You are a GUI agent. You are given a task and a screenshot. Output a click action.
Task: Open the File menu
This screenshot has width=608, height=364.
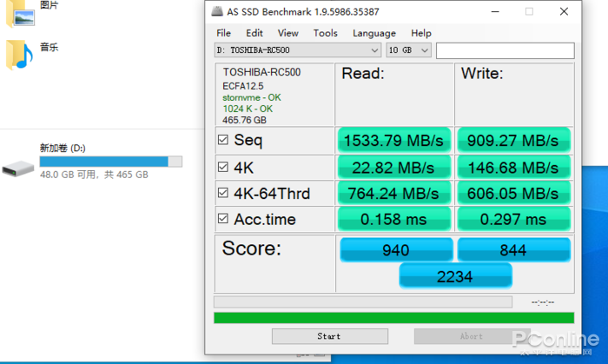[x=223, y=33]
